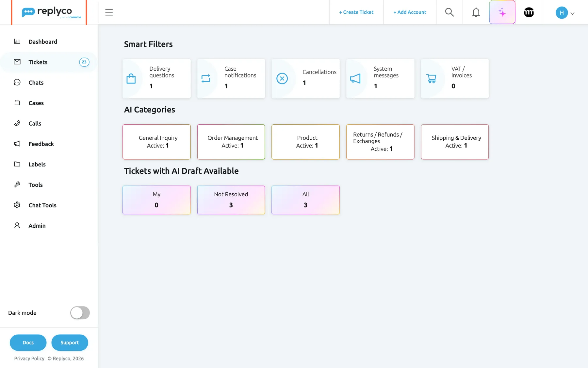Image resolution: width=588 pixels, height=368 pixels.
Task: Open the search magnifier icon
Action: tap(449, 12)
